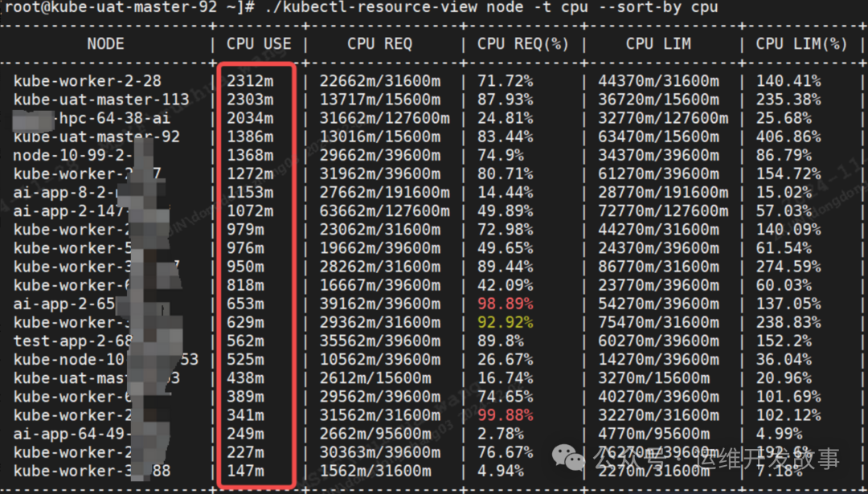Screen dimensions: 868x494
Task: Click the CPU USE value 1386m
Action: coord(250,137)
